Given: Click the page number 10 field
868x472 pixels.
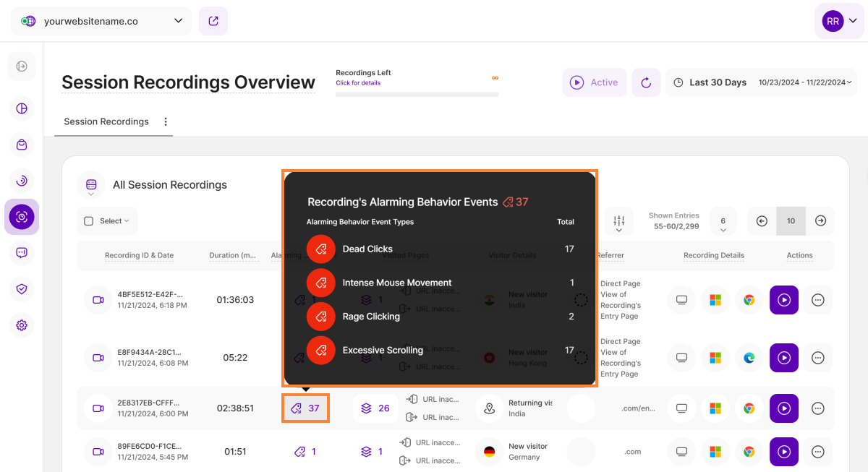Looking at the screenshot, I should (x=791, y=221).
